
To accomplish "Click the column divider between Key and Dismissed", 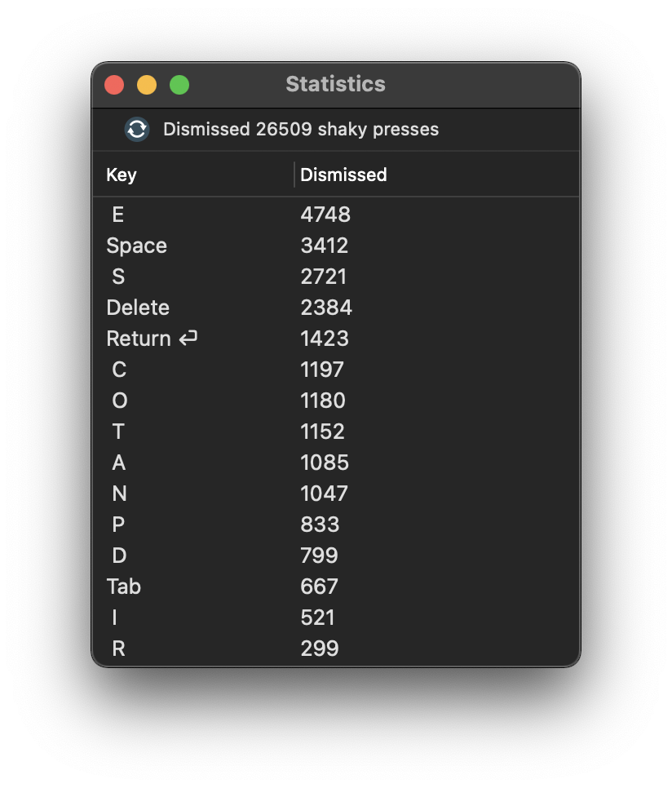I will [294, 175].
